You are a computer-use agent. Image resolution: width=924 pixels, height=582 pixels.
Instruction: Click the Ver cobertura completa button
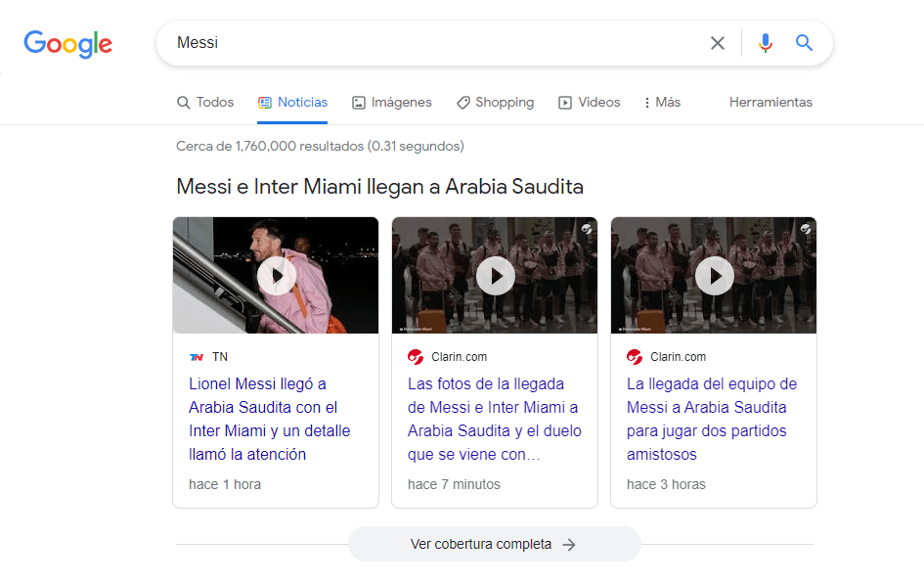(x=494, y=544)
